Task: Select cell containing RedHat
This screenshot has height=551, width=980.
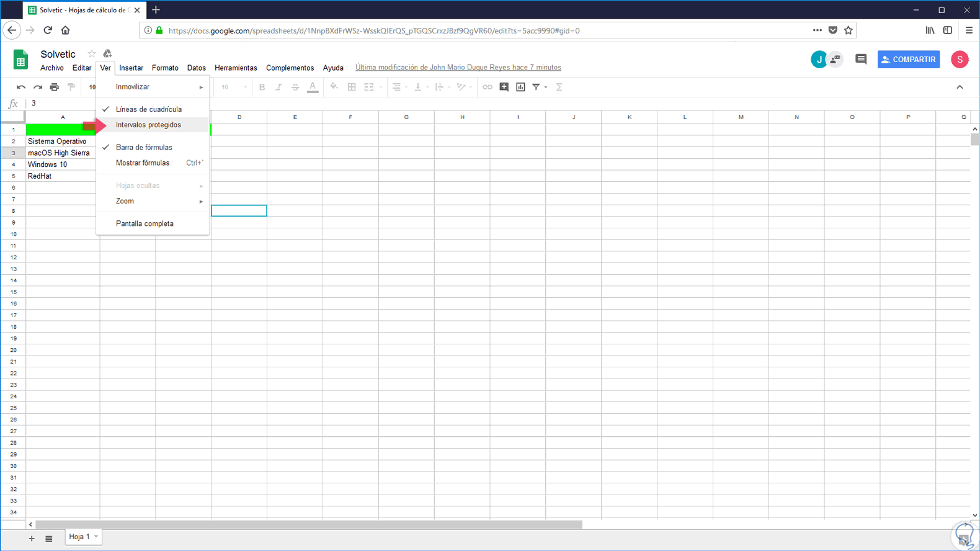Action: click(63, 176)
